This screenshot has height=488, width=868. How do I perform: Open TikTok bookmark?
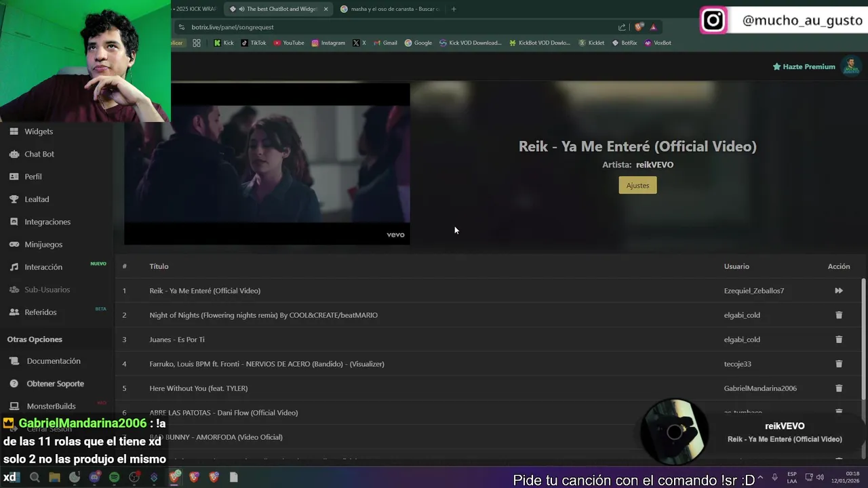(254, 43)
